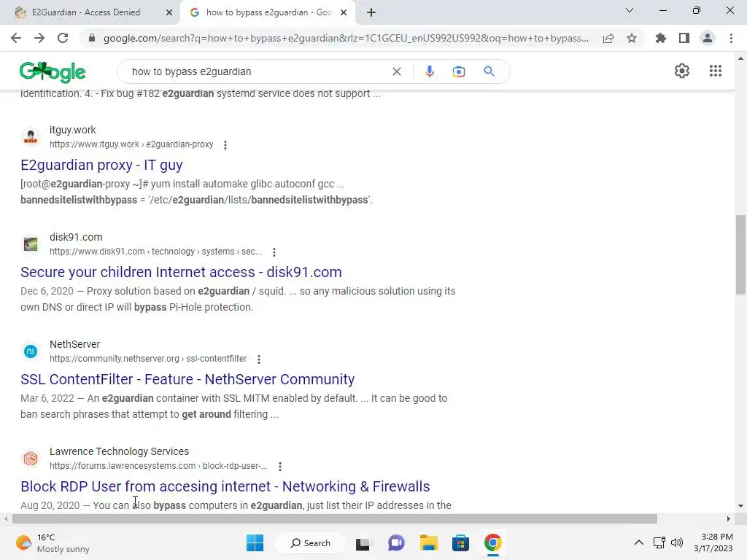Open more options for itguy.work result

click(225, 145)
